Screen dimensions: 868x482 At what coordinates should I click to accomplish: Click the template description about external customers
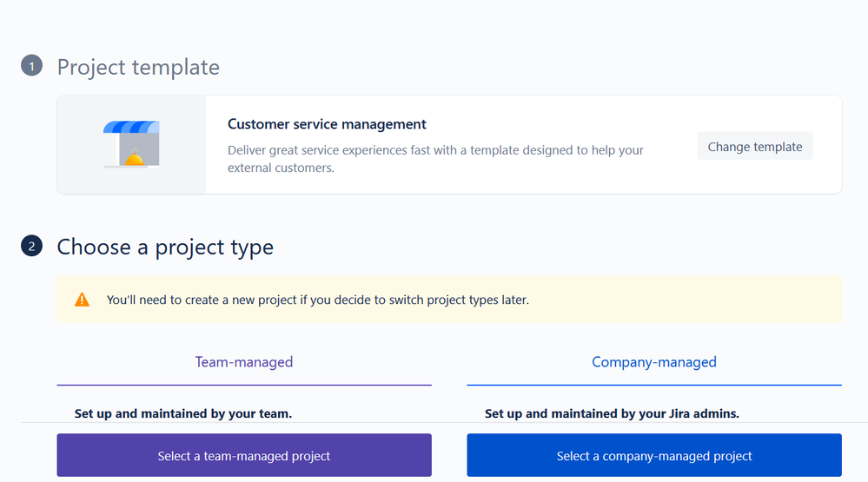click(x=435, y=159)
